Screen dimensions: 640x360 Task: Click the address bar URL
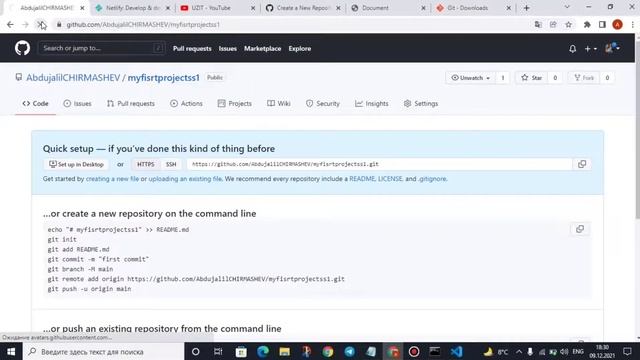tap(143, 24)
